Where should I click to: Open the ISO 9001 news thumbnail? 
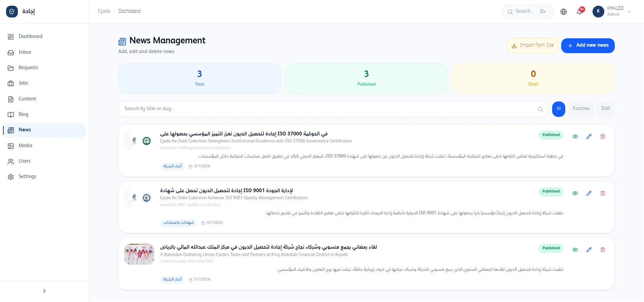coord(139,198)
